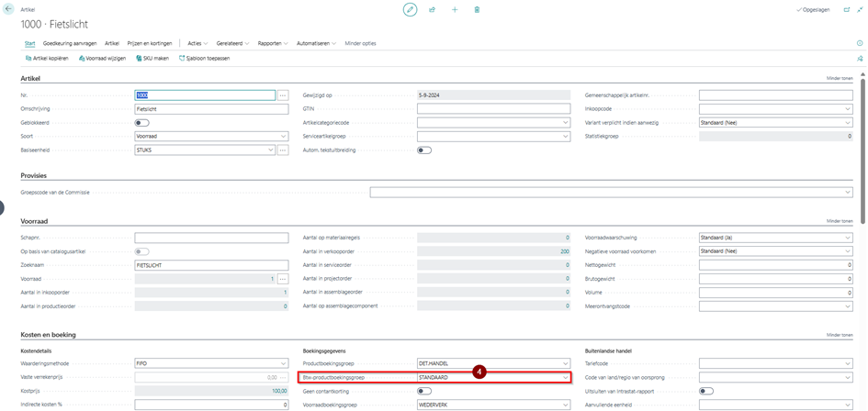This screenshot has width=868, height=411.
Task: Click ellipsis button beside Nr. field
Action: click(283, 95)
